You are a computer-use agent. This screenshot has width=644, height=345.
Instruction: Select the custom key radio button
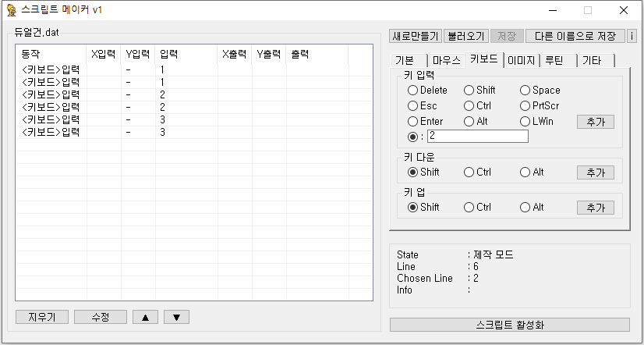pos(412,137)
